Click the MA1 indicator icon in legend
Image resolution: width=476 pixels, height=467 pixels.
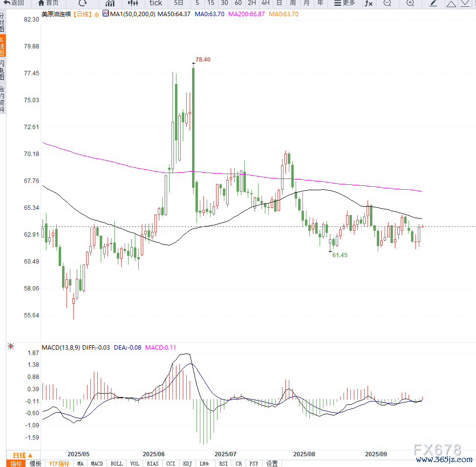(106, 14)
